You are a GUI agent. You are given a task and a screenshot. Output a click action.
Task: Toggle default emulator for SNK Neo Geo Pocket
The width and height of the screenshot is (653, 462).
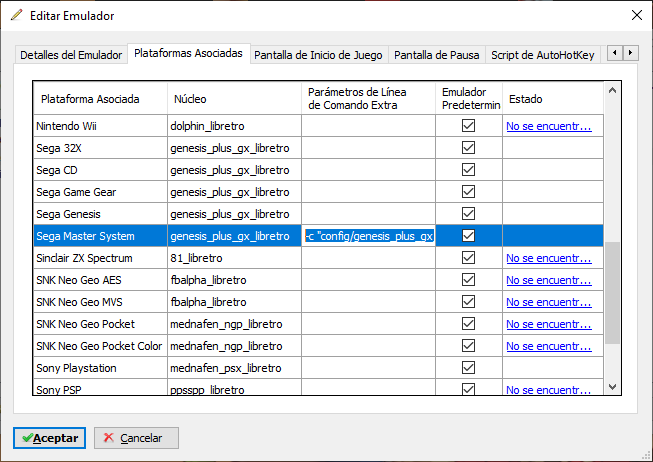(469, 324)
